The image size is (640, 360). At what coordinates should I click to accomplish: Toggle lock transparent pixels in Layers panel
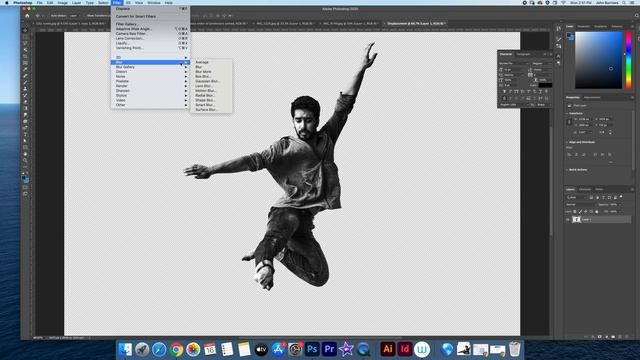click(575, 211)
